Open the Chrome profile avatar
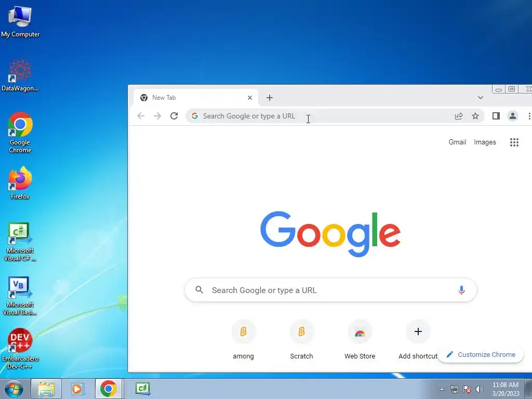Viewport: 532px width, 399px height. pyautogui.click(x=513, y=116)
